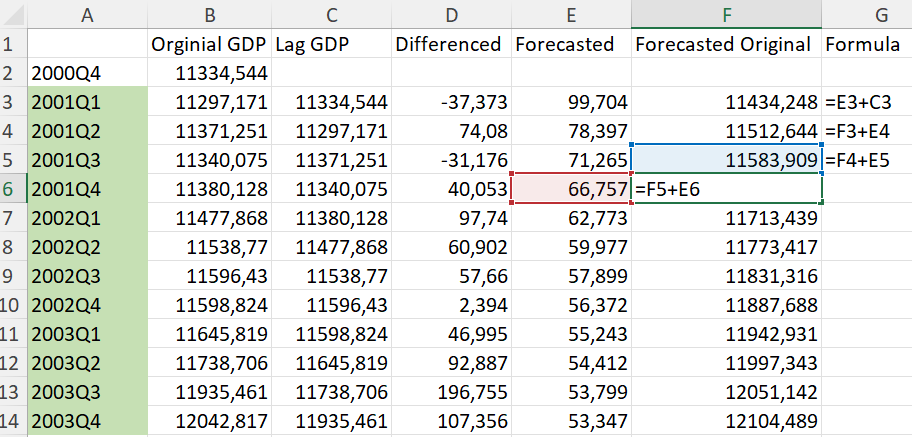The width and height of the screenshot is (912, 437).
Task: Select the red-highlighted cell 66,757
Action: click(x=570, y=188)
